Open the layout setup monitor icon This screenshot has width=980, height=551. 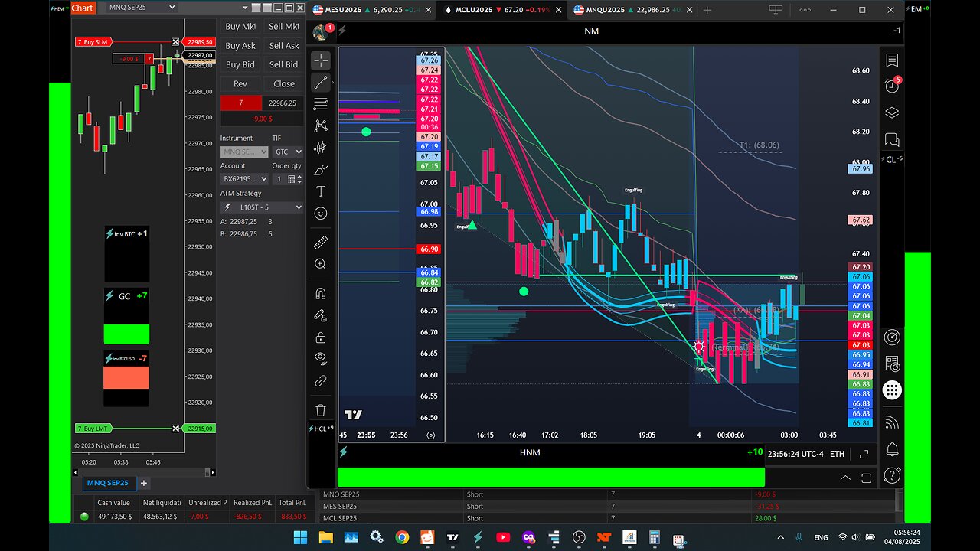[x=776, y=10]
